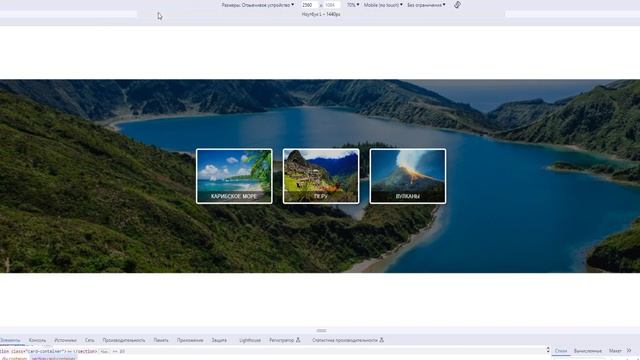640x360 pixels.
Task: Switch to the Регистратор tab
Action: [x=284, y=340]
